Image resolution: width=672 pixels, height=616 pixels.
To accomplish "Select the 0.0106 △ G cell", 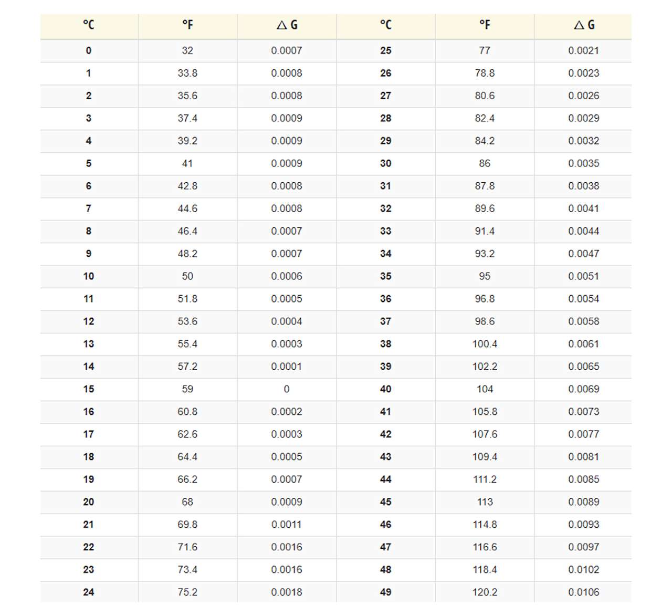I will tap(584, 592).
